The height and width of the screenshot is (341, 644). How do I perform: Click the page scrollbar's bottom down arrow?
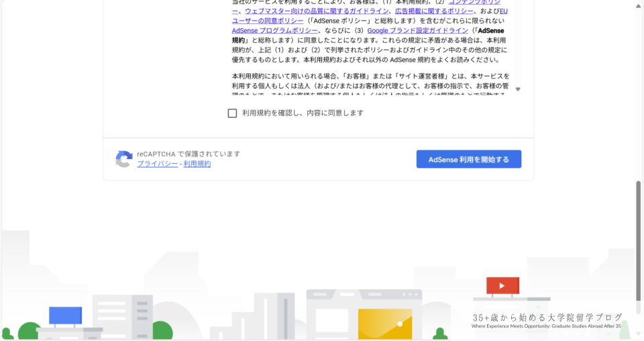pos(639,335)
